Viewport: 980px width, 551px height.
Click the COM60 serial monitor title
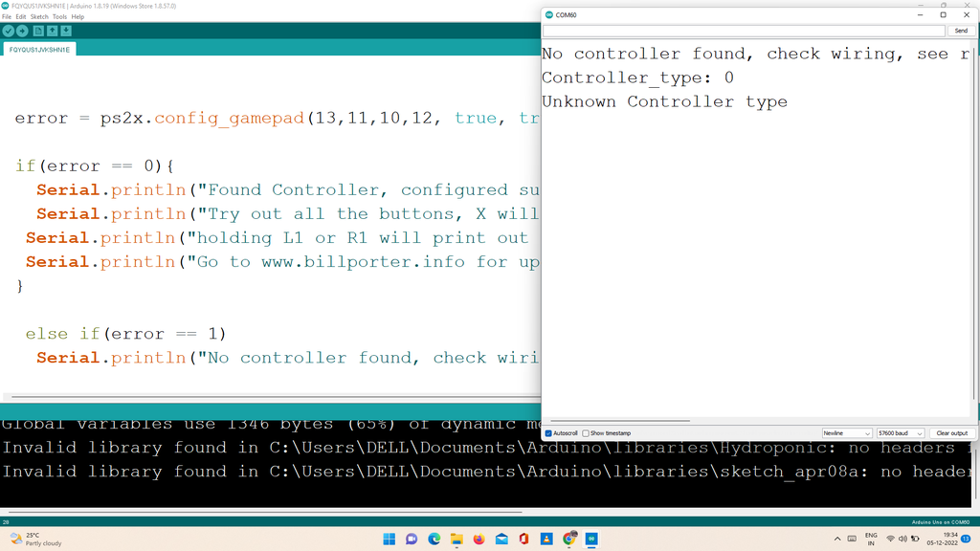pos(566,15)
